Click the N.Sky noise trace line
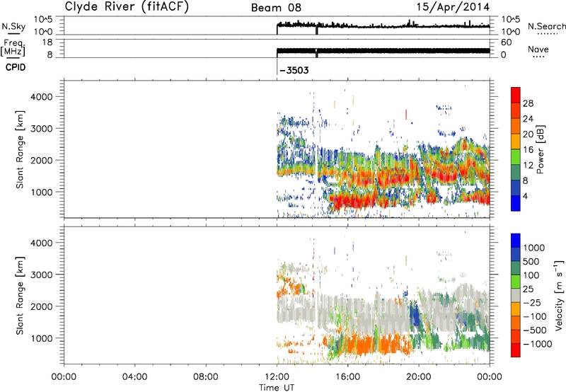This screenshot has height=392, width=566. (383, 26)
